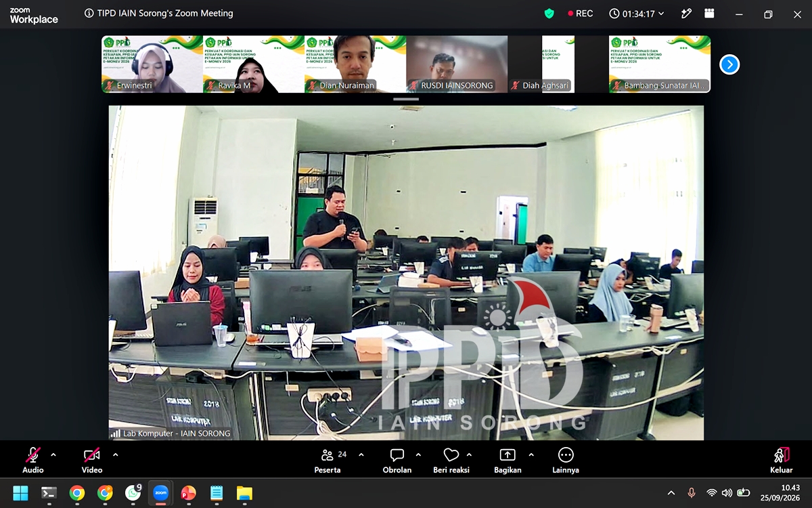
Task: Expand the arrow beside Obrolan
Action: pyautogui.click(x=418, y=454)
